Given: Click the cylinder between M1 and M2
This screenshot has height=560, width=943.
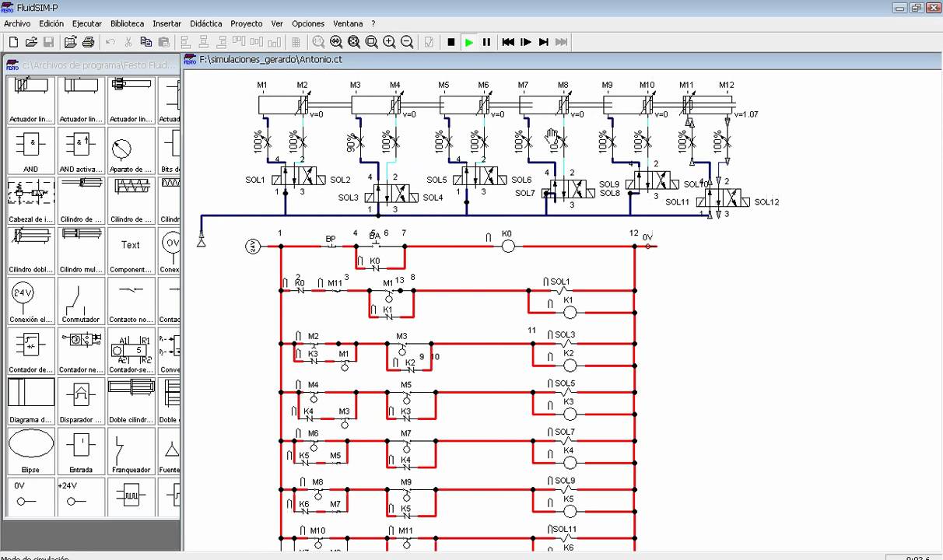Looking at the screenshot, I should tap(284, 105).
